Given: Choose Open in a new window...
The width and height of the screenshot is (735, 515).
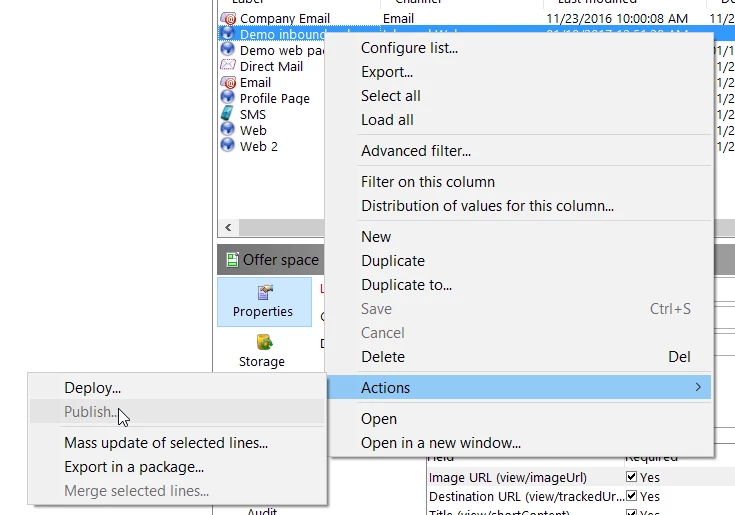Looking at the screenshot, I should click(441, 443).
